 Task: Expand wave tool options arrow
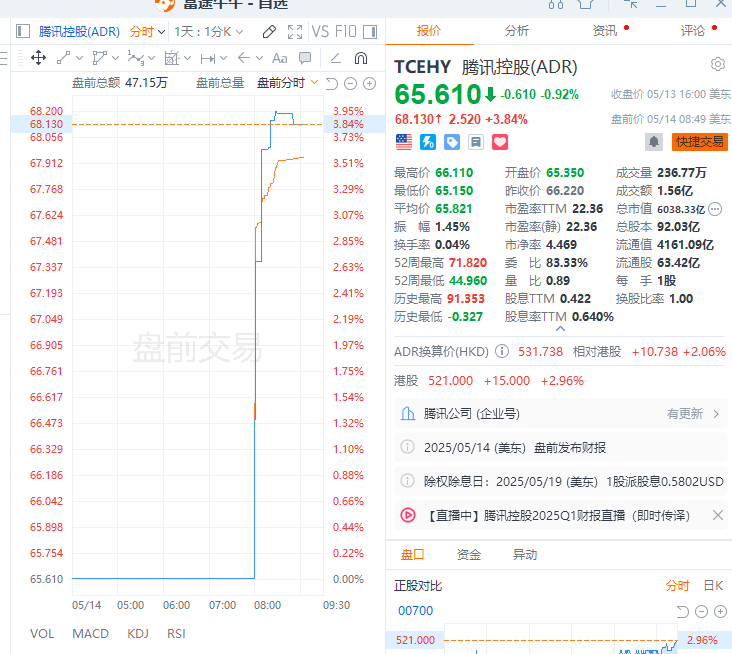click(151, 58)
